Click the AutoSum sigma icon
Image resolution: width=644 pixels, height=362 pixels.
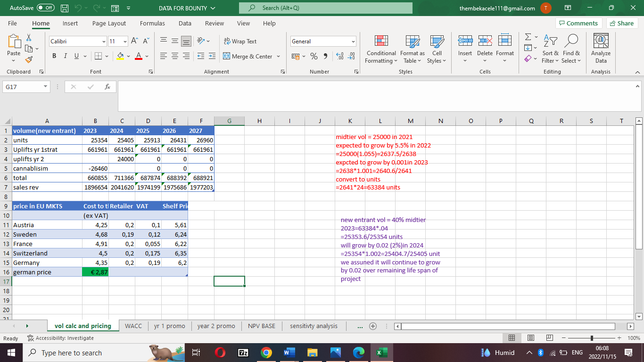[528, 38]
